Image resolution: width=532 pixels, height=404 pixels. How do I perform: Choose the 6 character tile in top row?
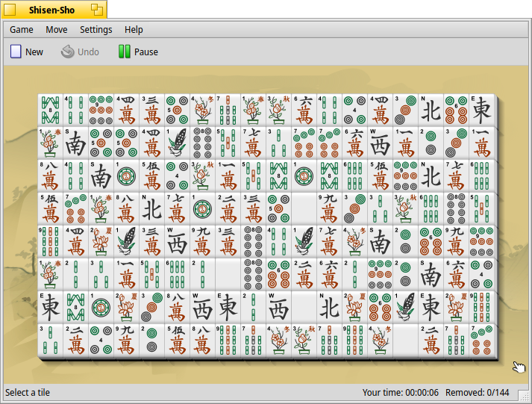pos(304,110)
